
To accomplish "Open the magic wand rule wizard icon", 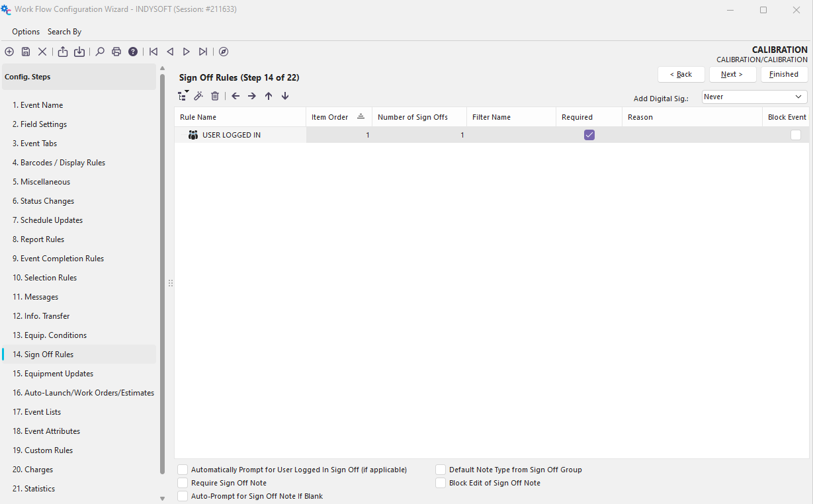I will point(198,96).
